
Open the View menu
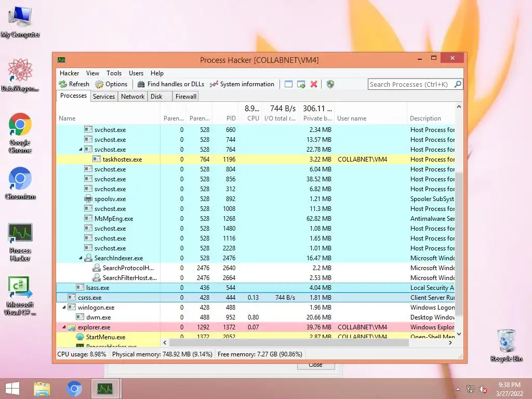pyautogui.click(x=92, y=73)
